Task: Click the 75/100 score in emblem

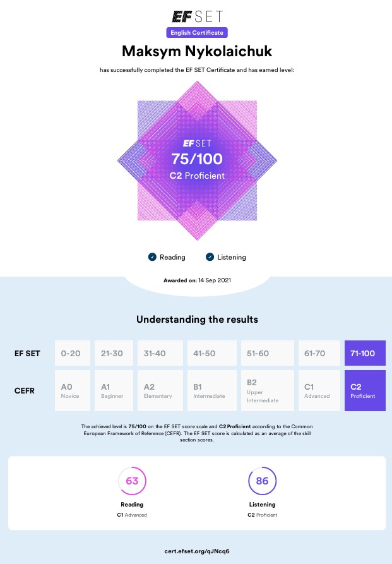Action: [x=196, y=159]
